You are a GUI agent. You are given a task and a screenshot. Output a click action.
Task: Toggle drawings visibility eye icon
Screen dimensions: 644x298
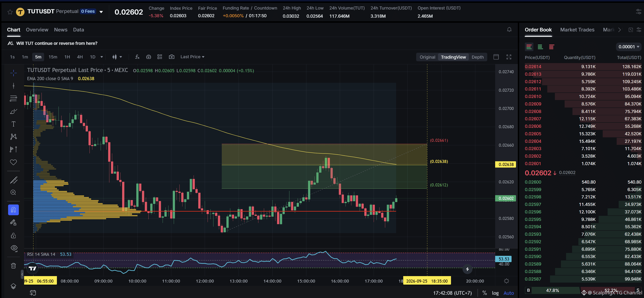14,248
